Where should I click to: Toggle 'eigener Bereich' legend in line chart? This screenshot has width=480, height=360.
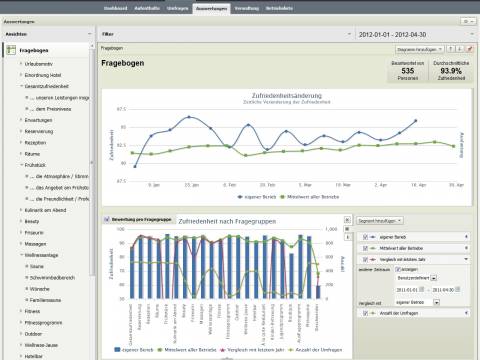pyautogui.click(x=257, y=197)
